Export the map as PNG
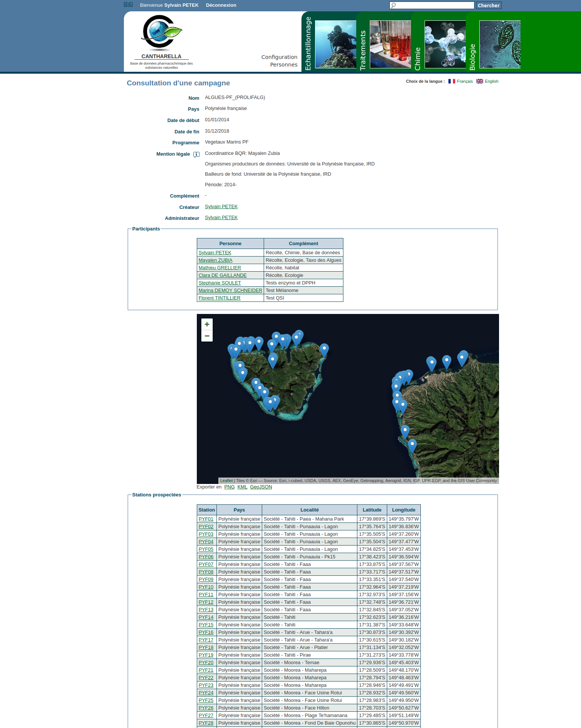The image size is (581, 728). click(x=229, y=487)
